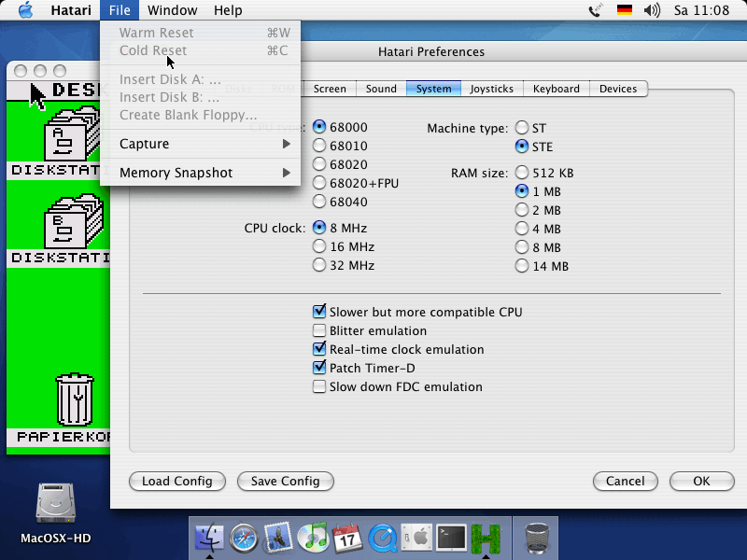Select 68020 CPU type
747x560 pixels.
[x=340, y=164]
